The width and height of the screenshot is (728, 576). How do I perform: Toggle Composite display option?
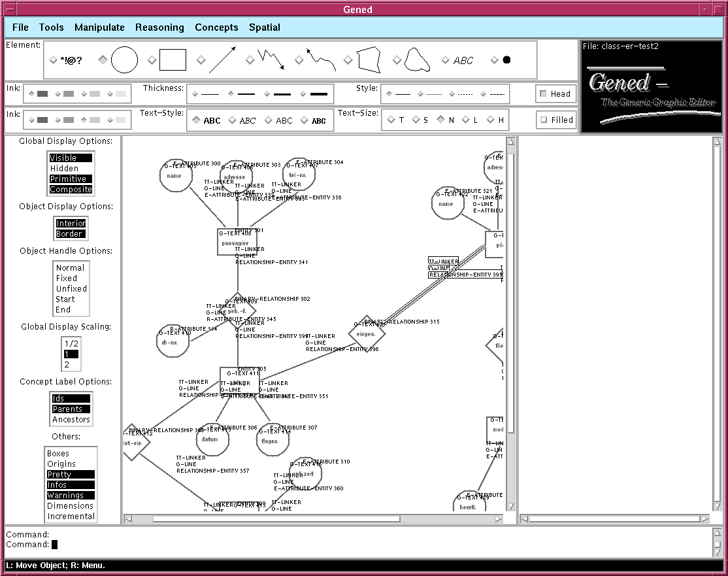click(71, 189)
